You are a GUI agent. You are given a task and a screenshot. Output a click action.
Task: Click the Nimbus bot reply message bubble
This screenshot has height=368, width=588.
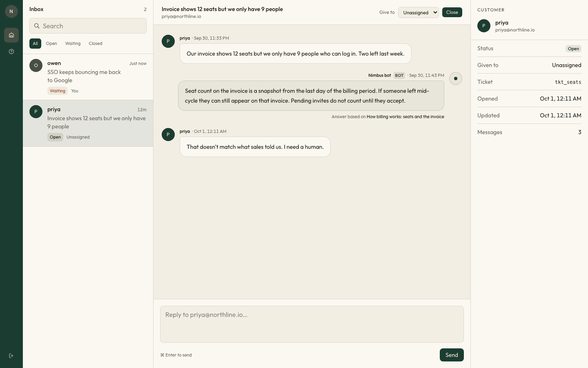click(311, 96)
